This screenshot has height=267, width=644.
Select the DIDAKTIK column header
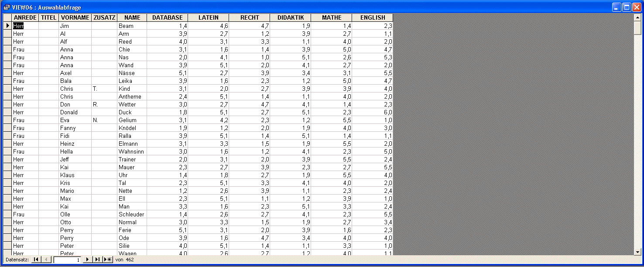pyautogui.click(x=291, y=18)
